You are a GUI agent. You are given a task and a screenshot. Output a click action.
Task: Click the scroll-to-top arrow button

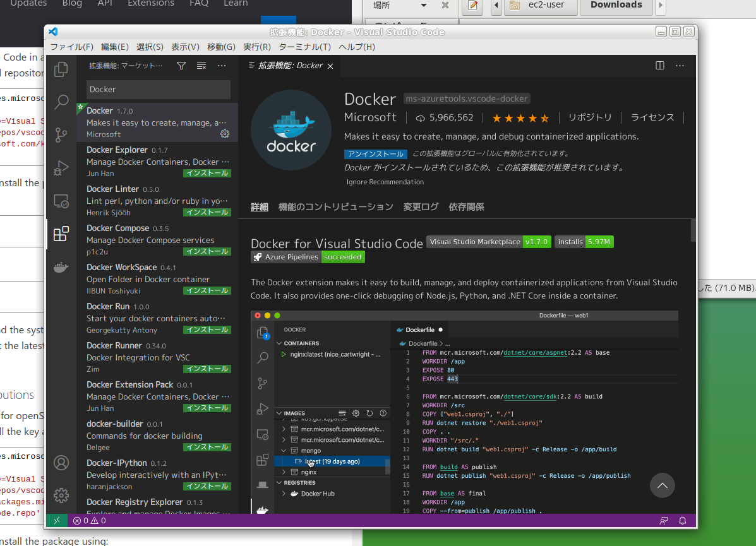pos(663,486)
